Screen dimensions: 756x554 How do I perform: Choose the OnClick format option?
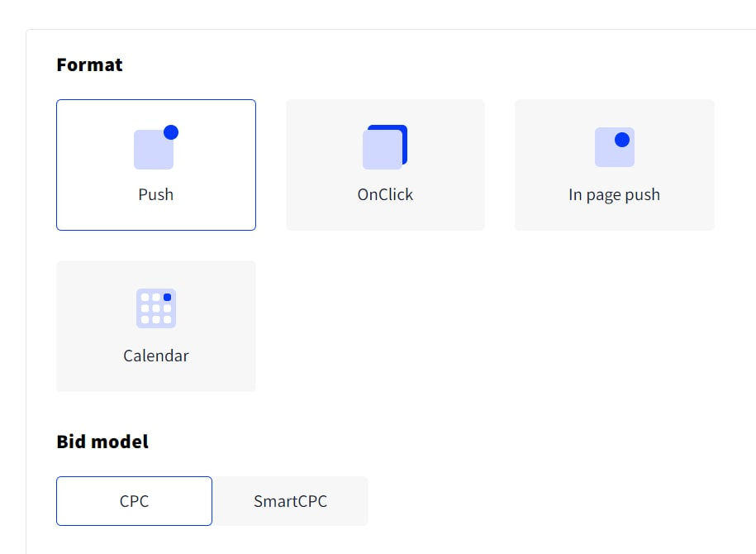385,165
